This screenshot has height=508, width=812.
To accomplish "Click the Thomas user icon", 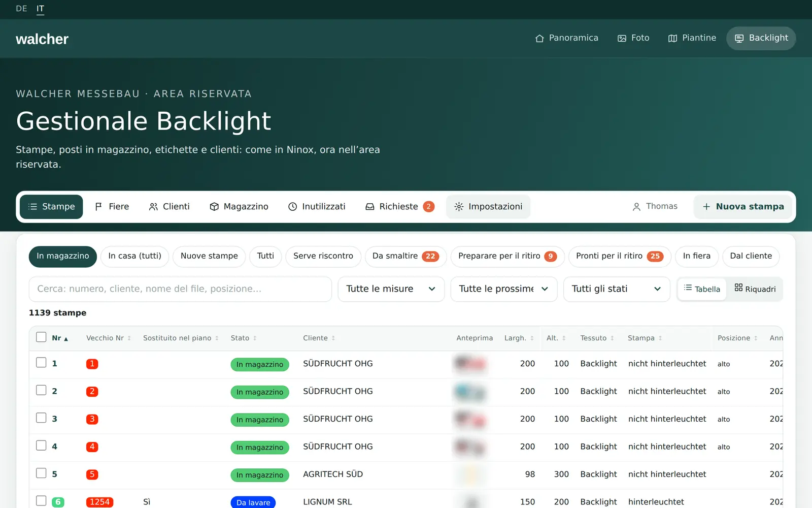I will tap(636, 207).
